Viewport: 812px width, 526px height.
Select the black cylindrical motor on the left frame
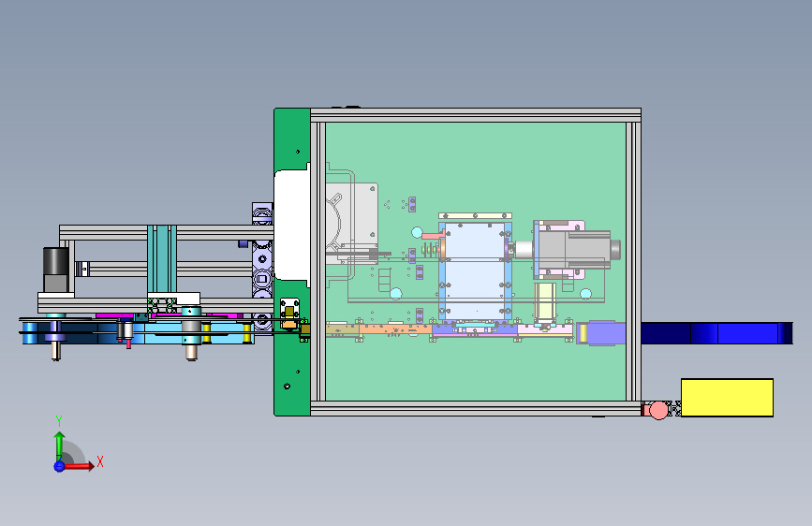[55, 270]
